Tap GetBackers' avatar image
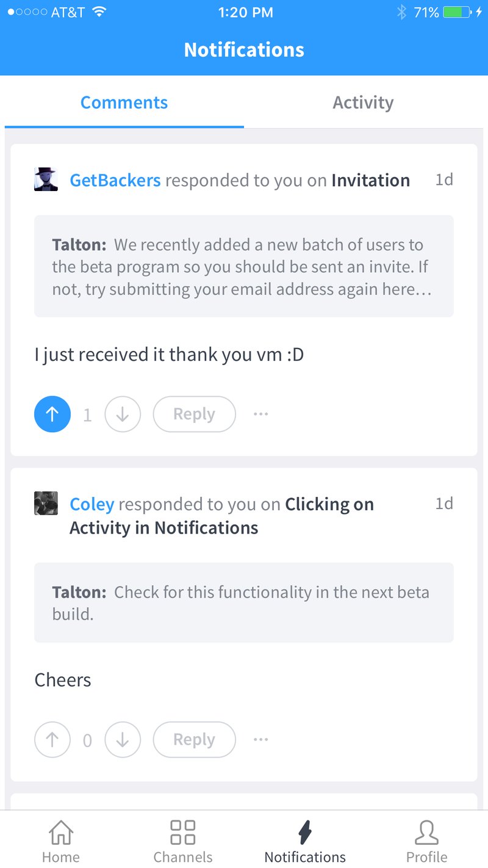Viewport: 488px width, 868px height. pos(45,179)
